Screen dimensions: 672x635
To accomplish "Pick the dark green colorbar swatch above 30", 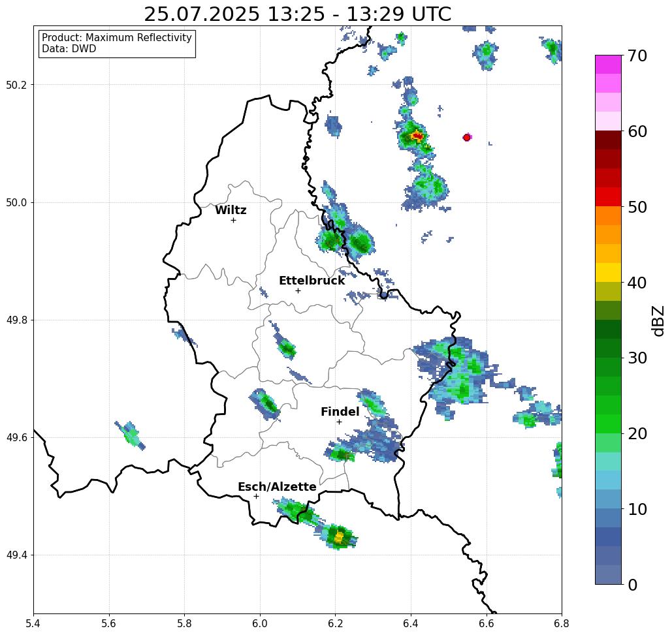I will 608,348.
